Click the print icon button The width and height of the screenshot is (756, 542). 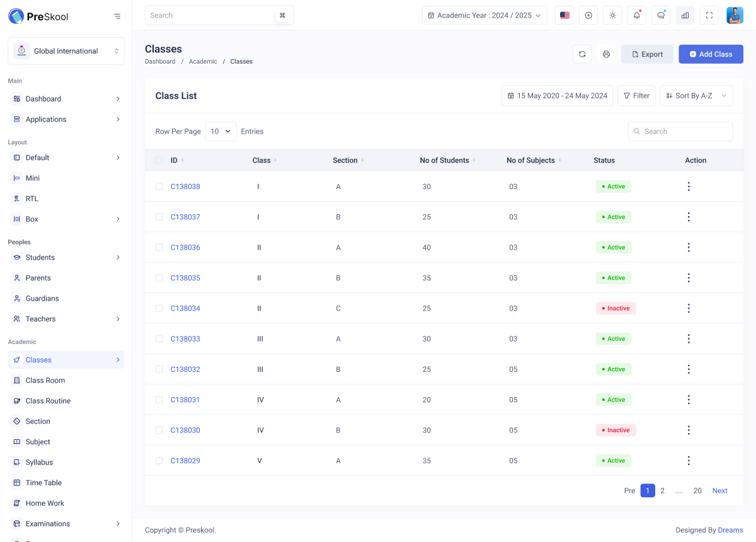[x=606, y=54]
